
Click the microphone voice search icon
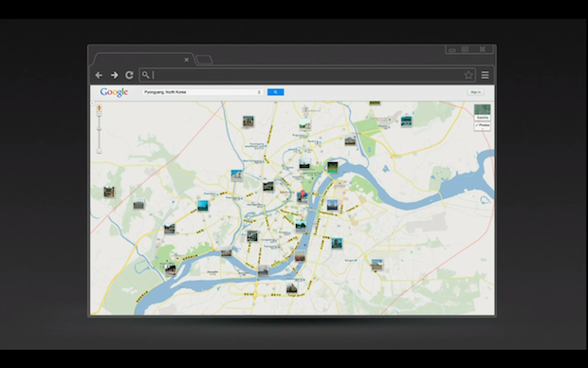point(259,92)
